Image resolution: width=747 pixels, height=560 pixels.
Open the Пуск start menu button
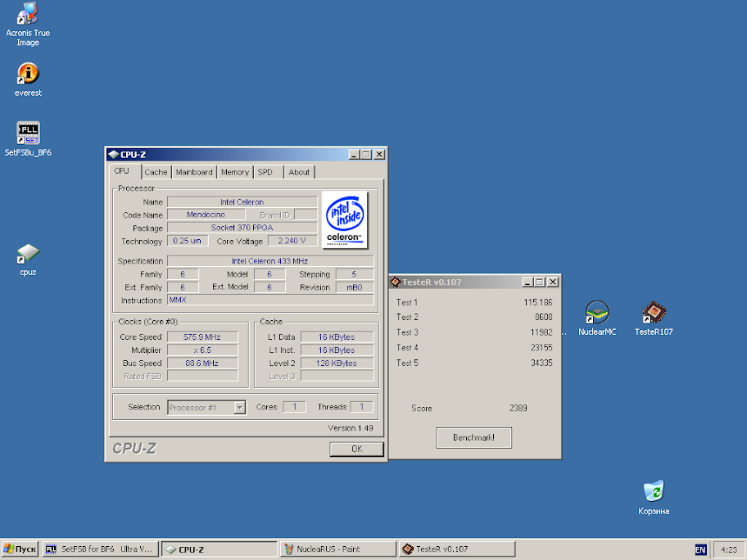pyautogui.click(x=20, y=549)
